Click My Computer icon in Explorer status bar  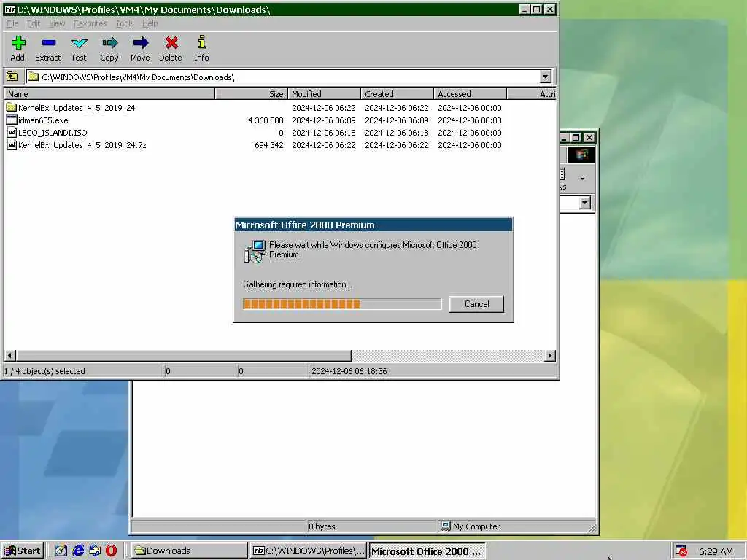(x=446, y=526)
